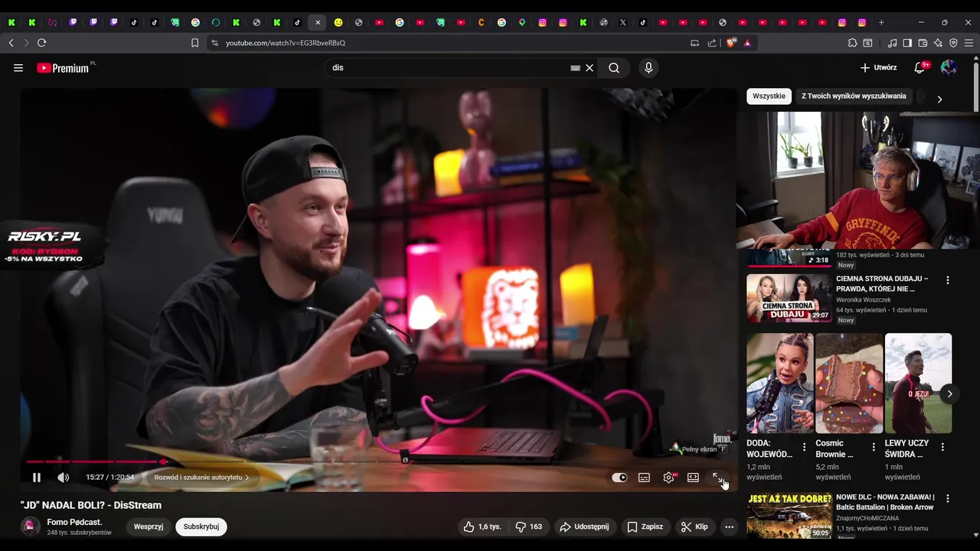Screen dimensions: 980x551
Task: Open options for Cosmic Brownie Short
Action: coord(874,447)
